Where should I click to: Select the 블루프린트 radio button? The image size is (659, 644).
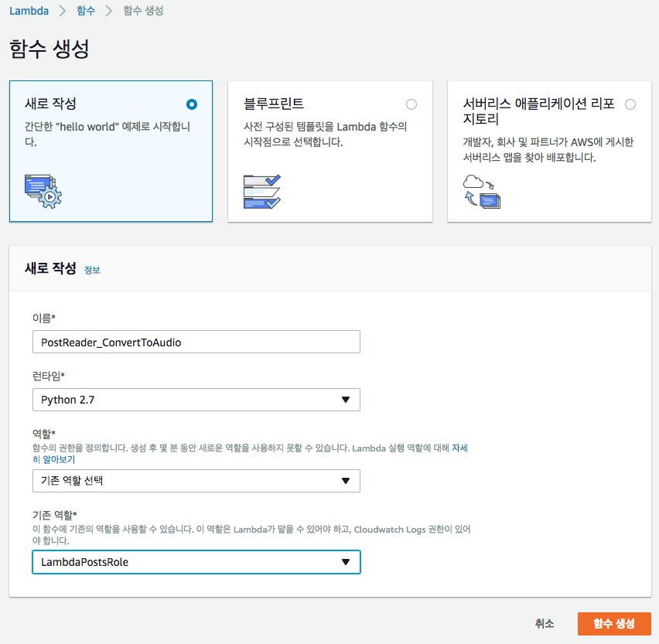(411, 104)
